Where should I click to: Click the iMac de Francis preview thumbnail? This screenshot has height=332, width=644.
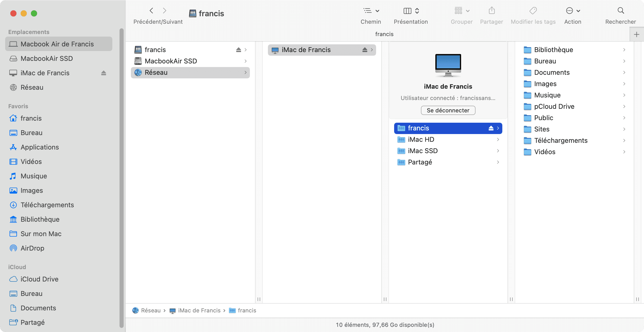pos(448,65)
